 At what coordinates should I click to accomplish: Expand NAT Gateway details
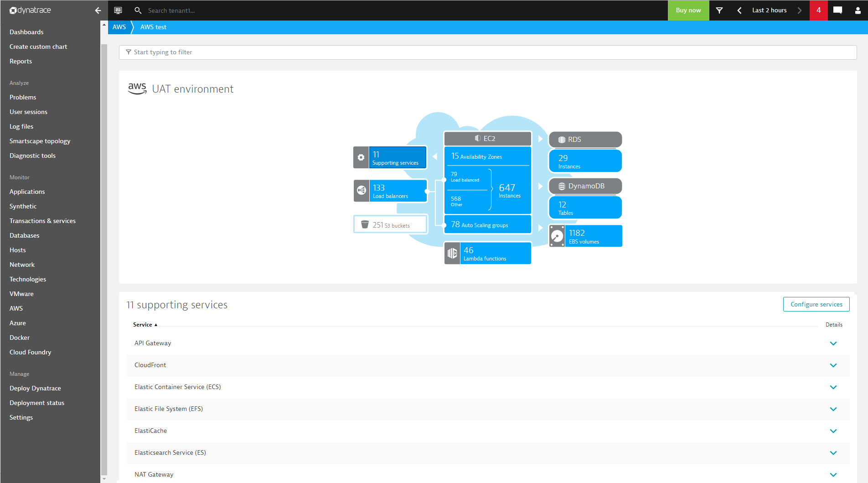click(833, 475)
